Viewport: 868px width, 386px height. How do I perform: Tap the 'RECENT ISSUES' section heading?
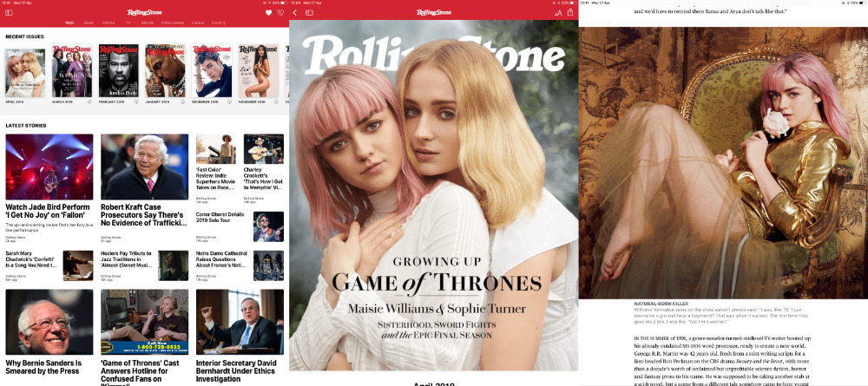[25, 36]
